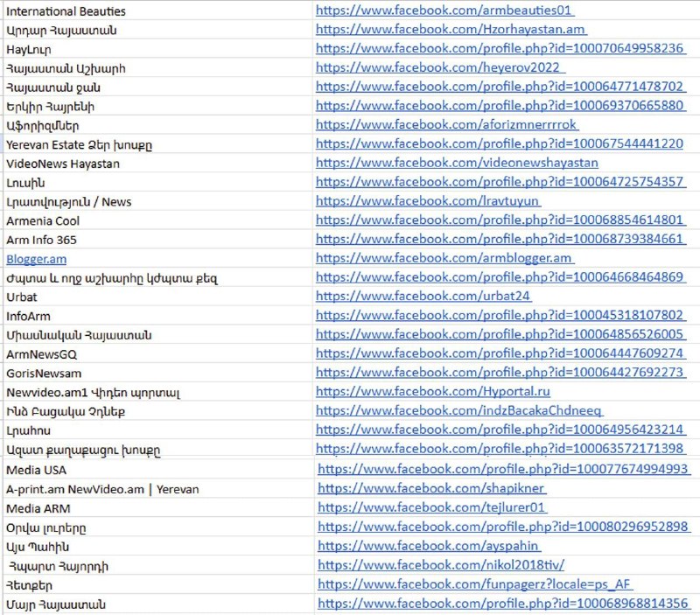Follow the heyerov2022 Facebook link
The width and height of the screenshot is (700, 615).
pos(440,67)
